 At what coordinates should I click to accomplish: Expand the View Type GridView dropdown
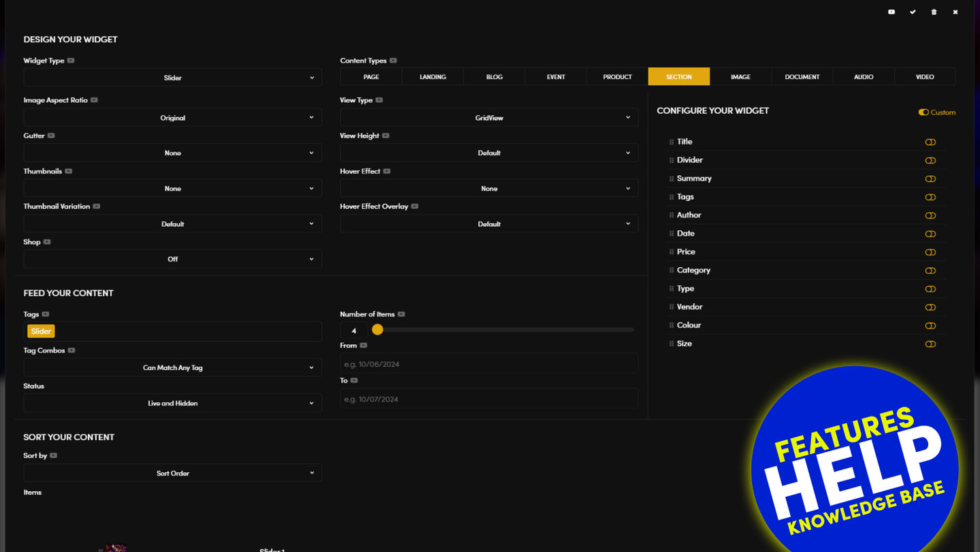489,118
